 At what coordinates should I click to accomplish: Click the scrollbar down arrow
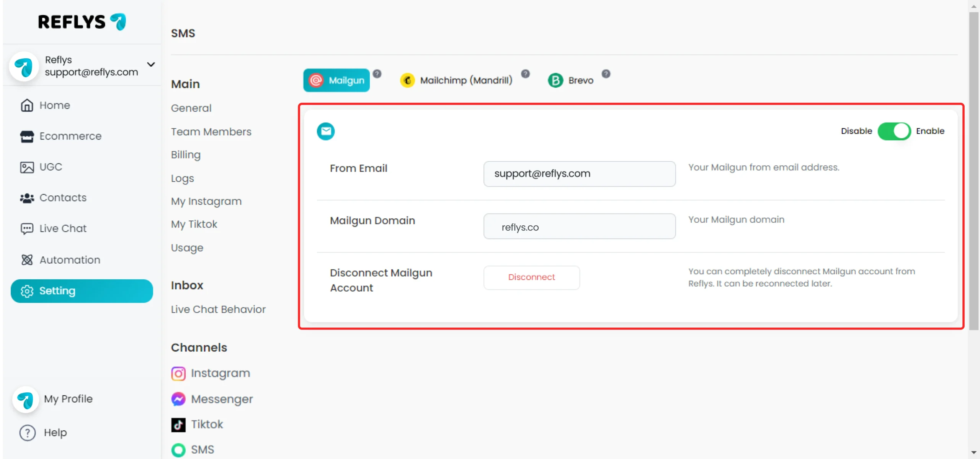[974, 453]
